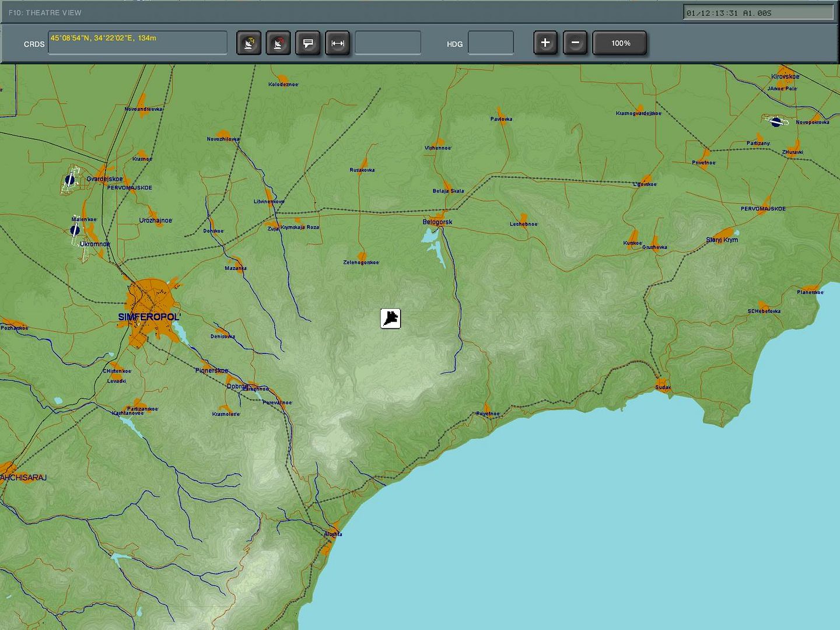Click the Lechebnoe village label
The width and height of the screenshot is (840, 630).
pyautogui.click(x=524, y=224)
